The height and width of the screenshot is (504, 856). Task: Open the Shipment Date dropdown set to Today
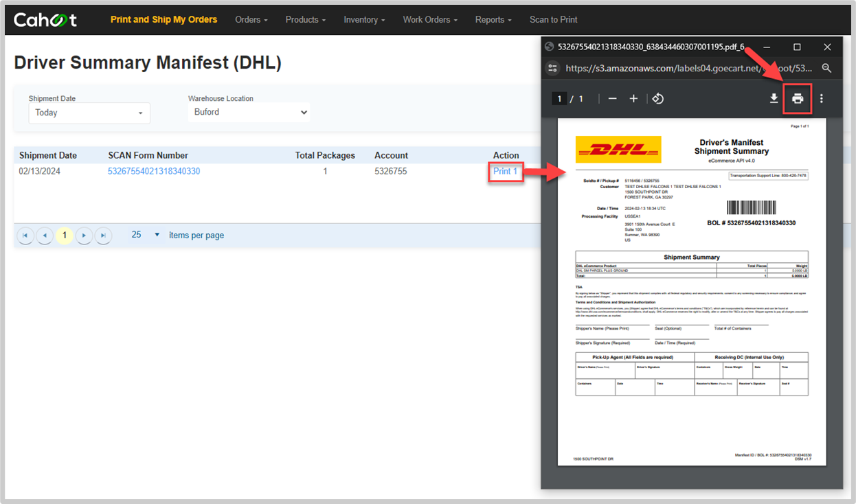89,113
